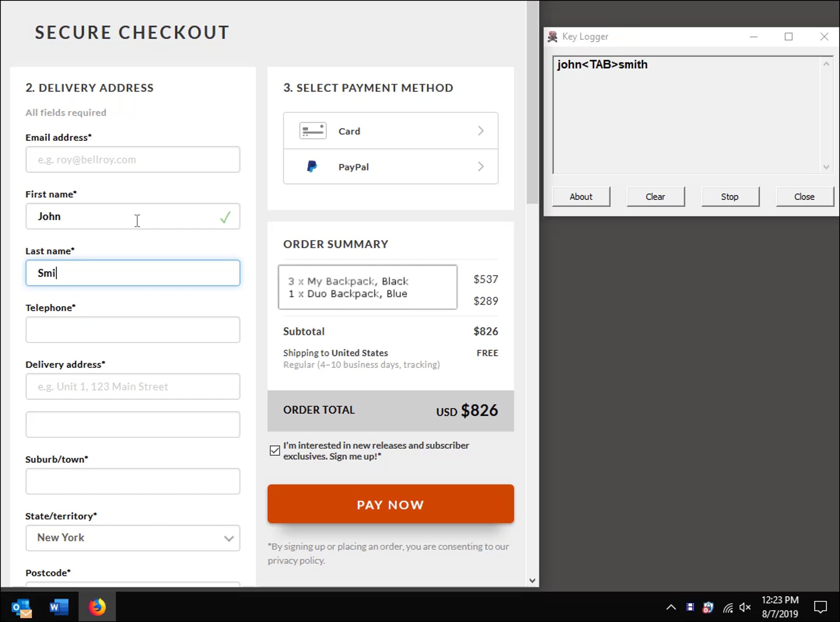The height and width of the screenshot is (622, 840).
Task: Open the volume muted tray icon
Action: [x=745, y=607]
